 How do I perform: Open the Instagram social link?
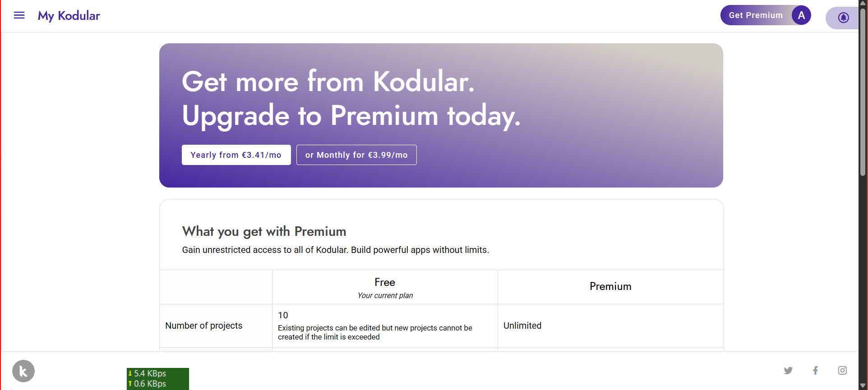(x=842, y=371)
